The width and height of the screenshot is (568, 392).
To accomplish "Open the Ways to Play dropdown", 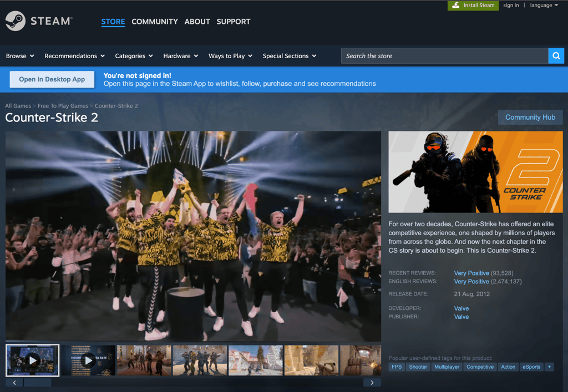I will pos(230,56).
